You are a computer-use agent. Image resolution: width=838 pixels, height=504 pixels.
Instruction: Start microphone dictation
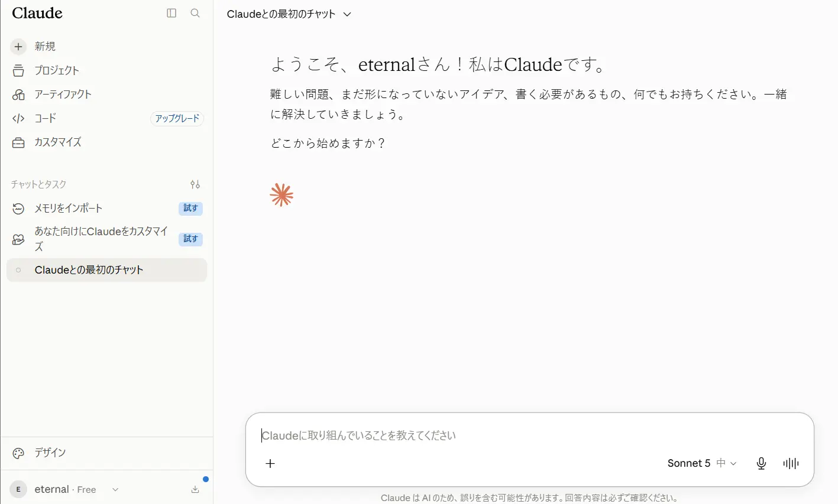point(762,463)
